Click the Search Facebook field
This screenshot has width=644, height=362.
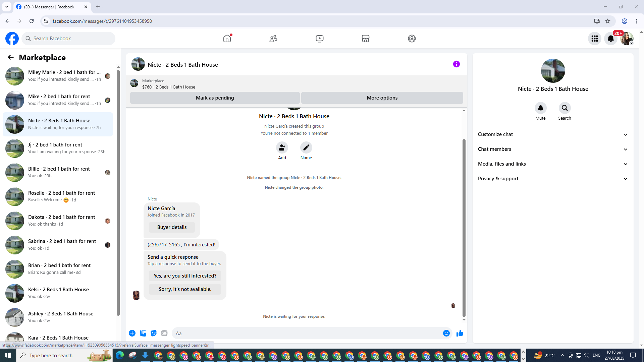point(69,39)
